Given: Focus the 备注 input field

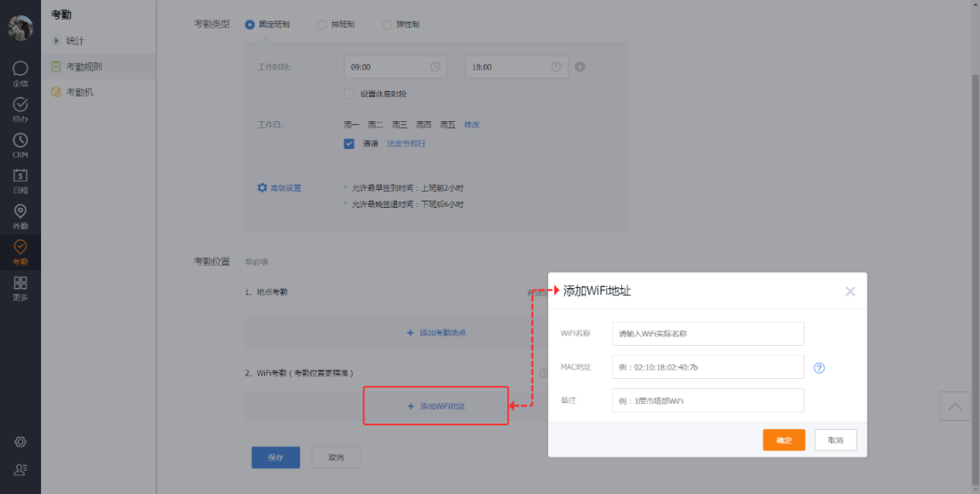Looking at the screenshot, I should (708, 400).
